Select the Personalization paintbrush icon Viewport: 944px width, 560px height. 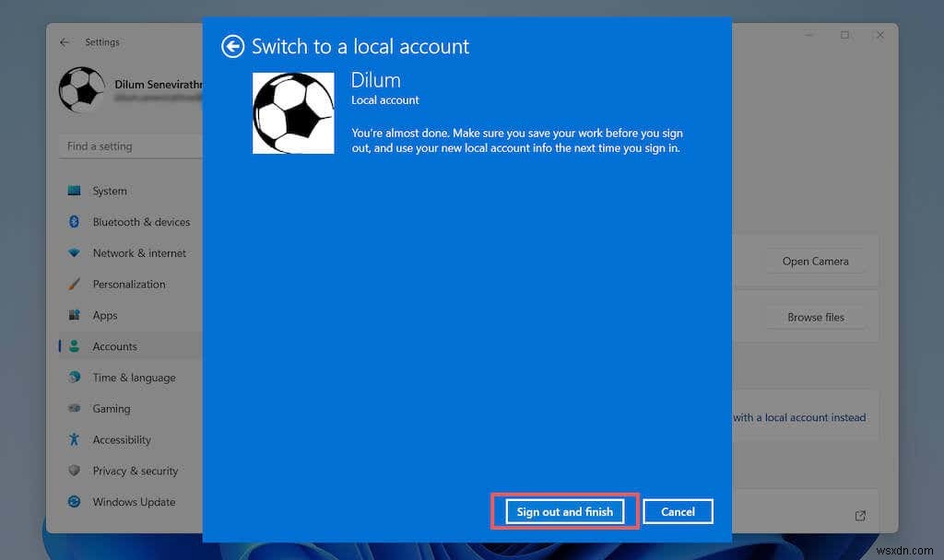coord(74,284)
